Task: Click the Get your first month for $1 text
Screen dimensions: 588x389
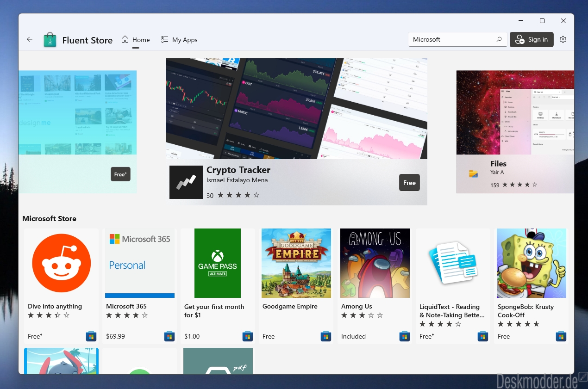Action: pos(214,311)
